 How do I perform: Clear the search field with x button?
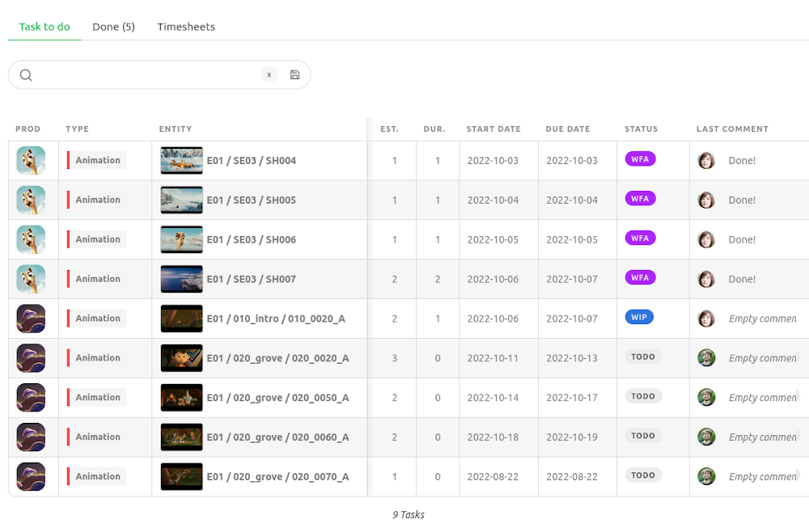tap(269, 75)
